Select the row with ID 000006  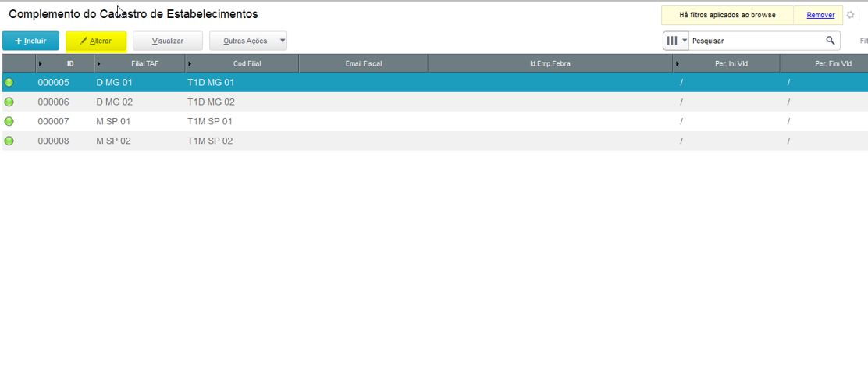[x=435, y=102]
